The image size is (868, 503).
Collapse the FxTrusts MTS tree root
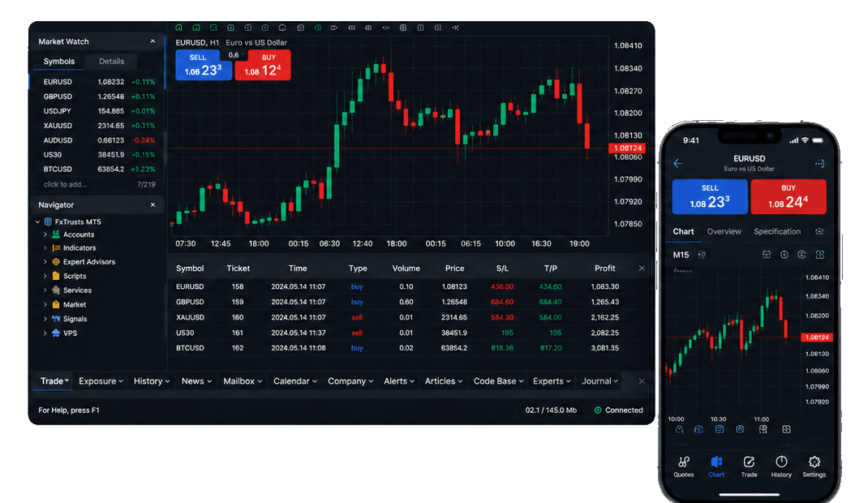click(x=37, y=222)
